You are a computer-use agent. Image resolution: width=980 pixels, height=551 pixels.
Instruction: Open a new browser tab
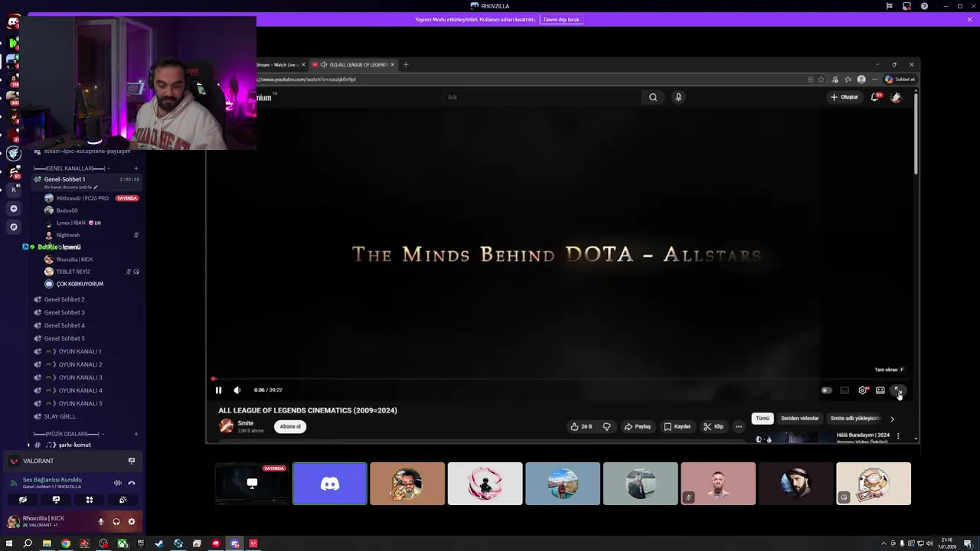406,64
